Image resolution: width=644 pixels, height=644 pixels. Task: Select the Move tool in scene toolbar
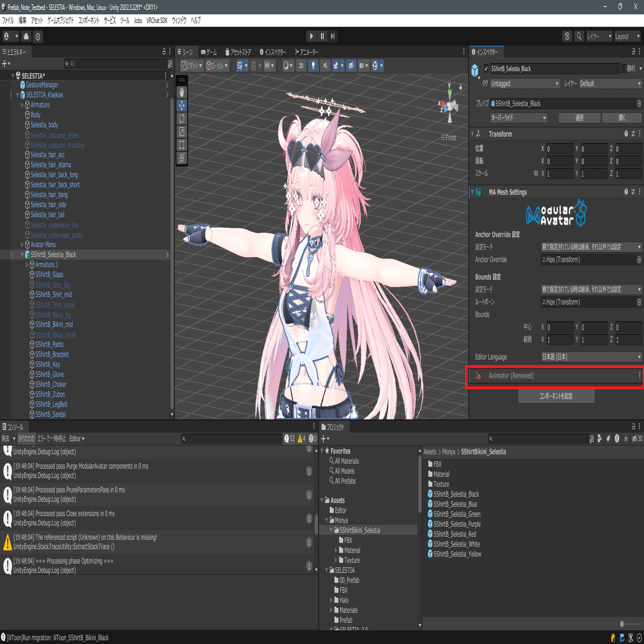[182, 105]
